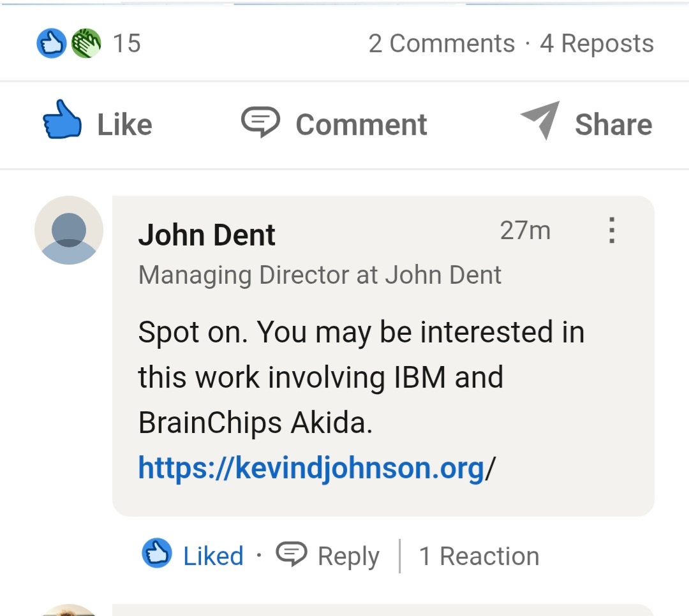
Task: Tap the Reply speech bubble icon
Action: pos(293,554)
